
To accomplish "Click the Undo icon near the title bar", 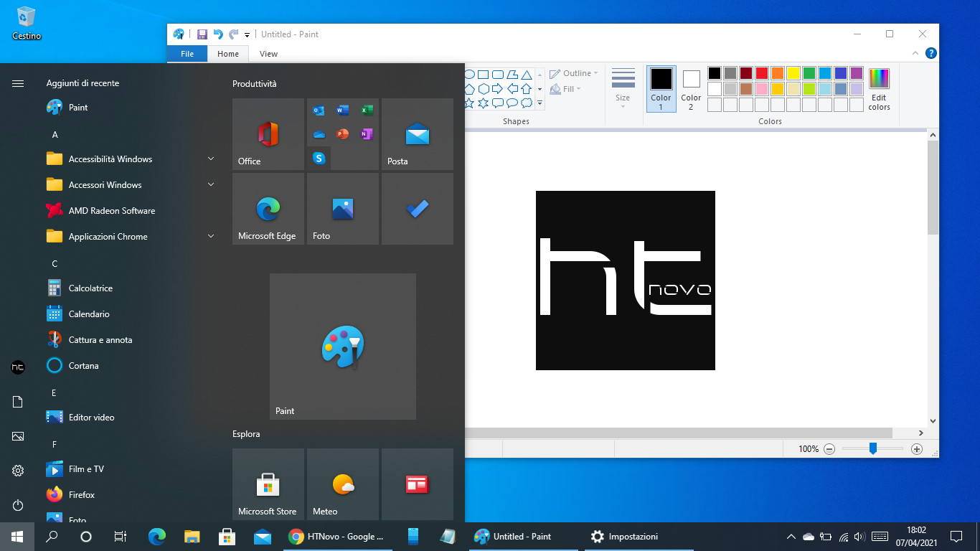I will coord(217,34).
